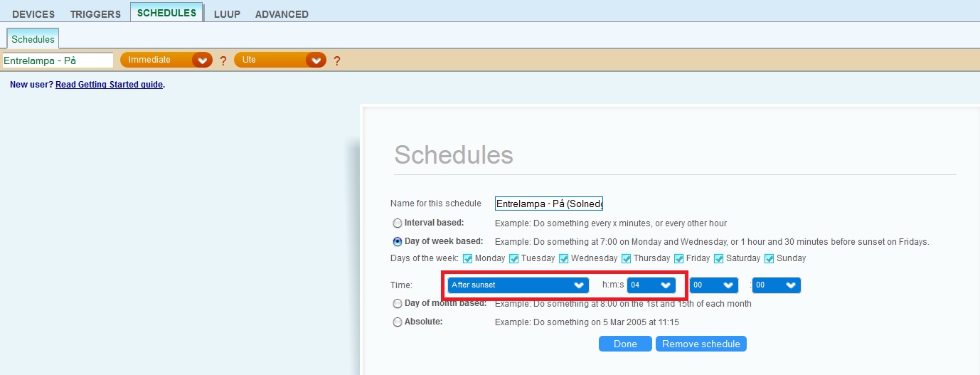980x375 pixels.
Task: Open the seconds dropdown on the far right
Action: point(776,285)
